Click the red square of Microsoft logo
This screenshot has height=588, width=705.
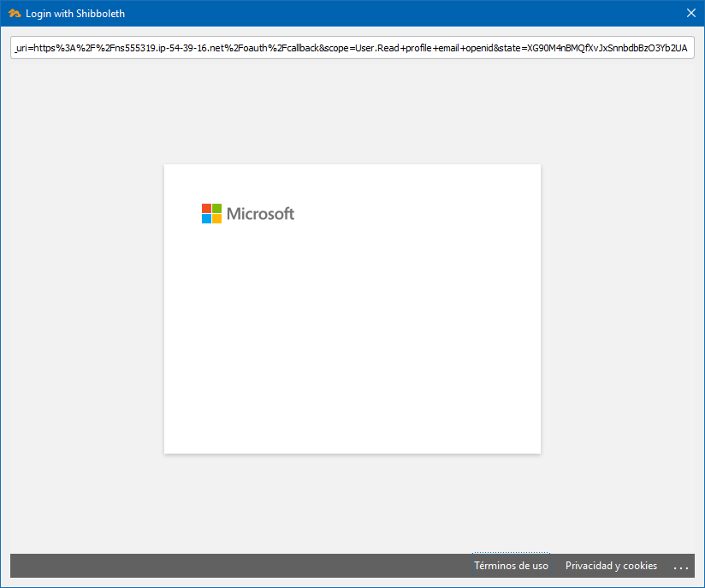click(206, 208)
